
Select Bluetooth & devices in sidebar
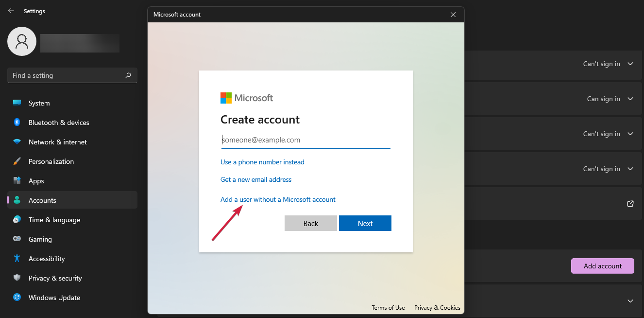[60, 122]
